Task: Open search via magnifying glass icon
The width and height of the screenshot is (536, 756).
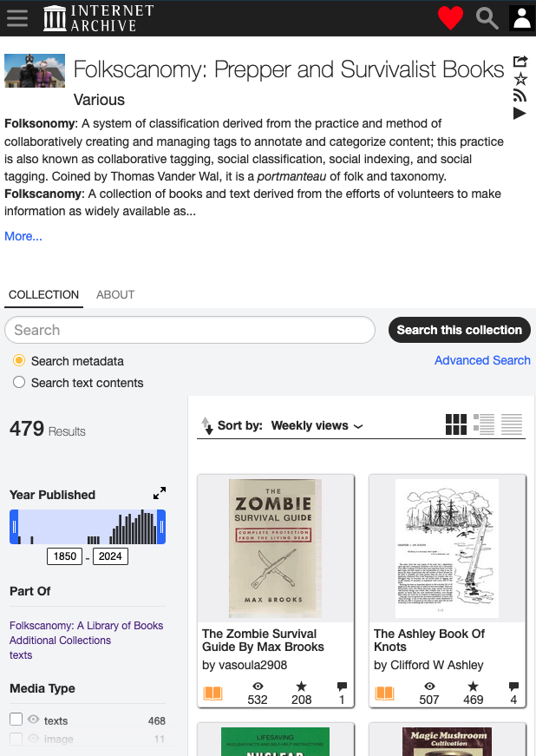Action: pos(487,17)
